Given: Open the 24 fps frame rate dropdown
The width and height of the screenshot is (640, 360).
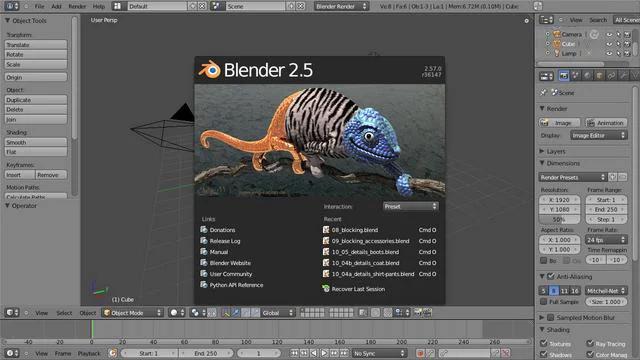Looking at the screenshot, I should (x=606, y=240).
